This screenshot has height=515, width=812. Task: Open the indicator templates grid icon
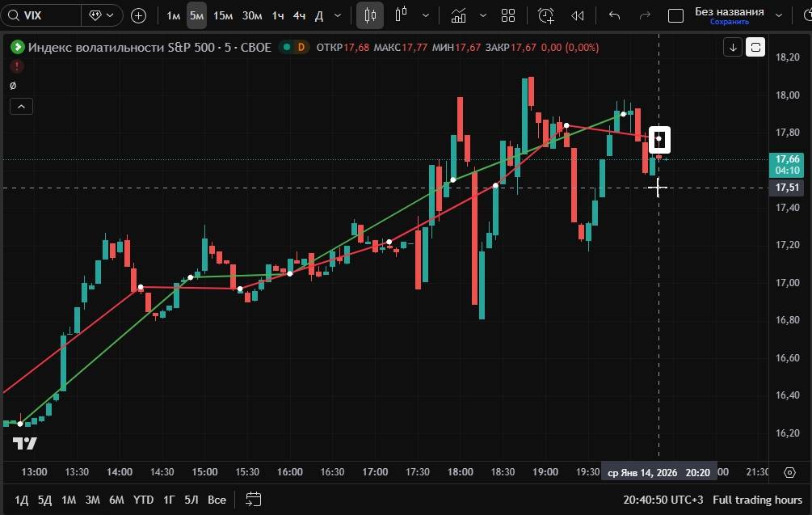coord(508,15)
